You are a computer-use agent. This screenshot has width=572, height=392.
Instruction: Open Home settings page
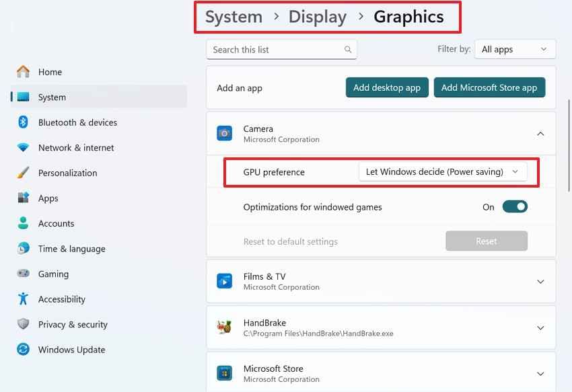point(98,72)
